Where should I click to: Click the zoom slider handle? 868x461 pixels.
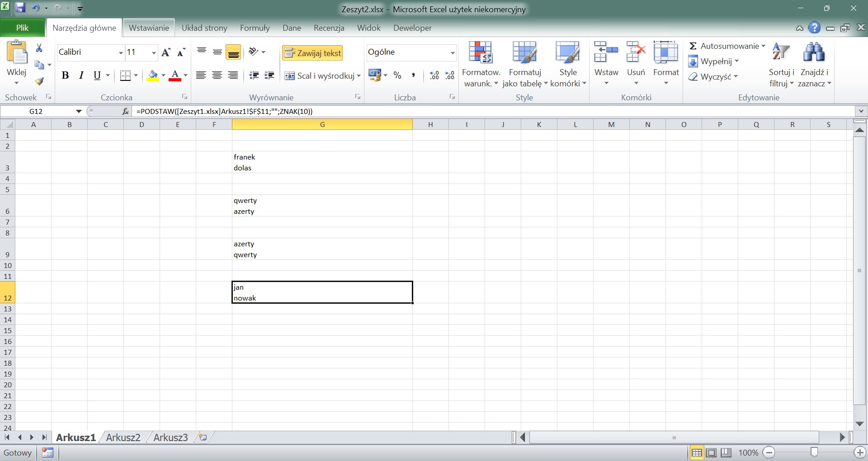click(814, 452)
